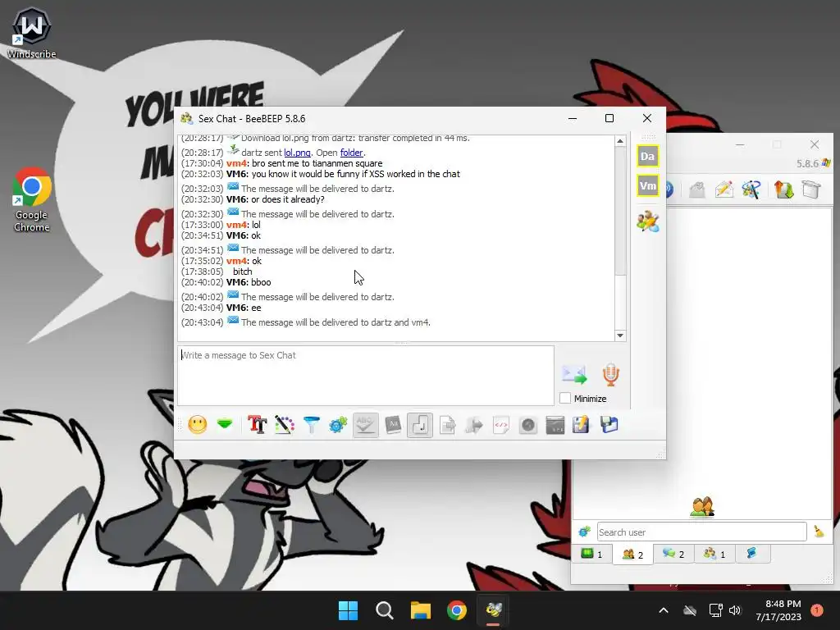Click the edit group members icon
Image resolution: width=840 pixels, height=630 pixels.
[x=648, y=221]
